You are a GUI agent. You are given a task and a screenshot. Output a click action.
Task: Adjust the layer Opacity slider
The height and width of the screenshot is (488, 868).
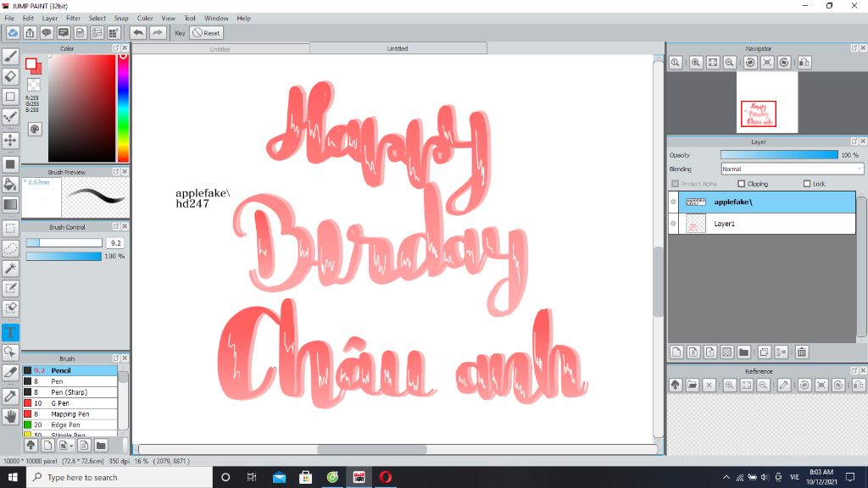[x=780, y=155]
